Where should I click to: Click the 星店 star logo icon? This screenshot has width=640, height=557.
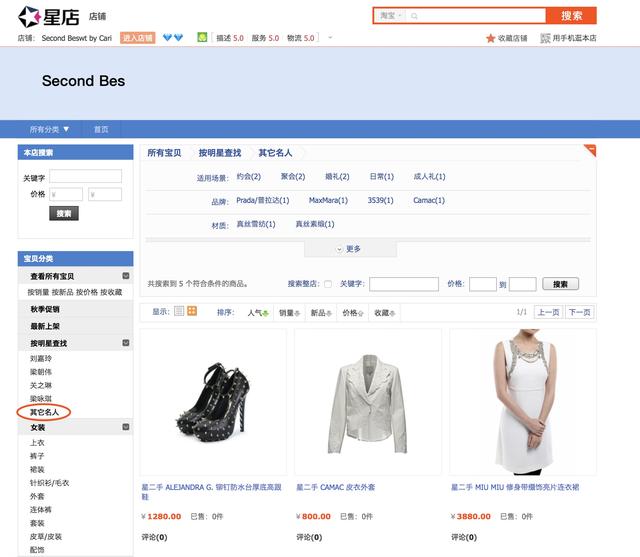pos(29,17)
